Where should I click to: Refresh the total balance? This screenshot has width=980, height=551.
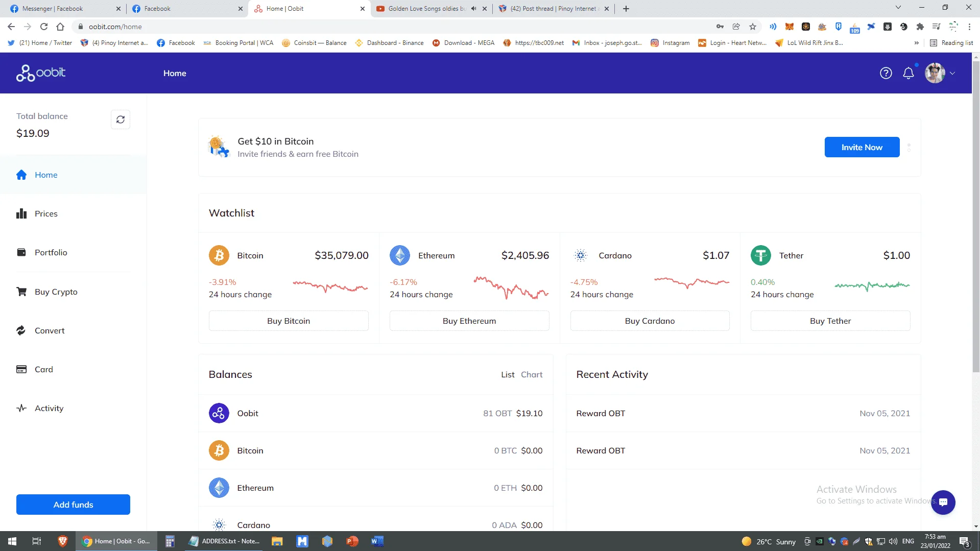tap(121, 119)
